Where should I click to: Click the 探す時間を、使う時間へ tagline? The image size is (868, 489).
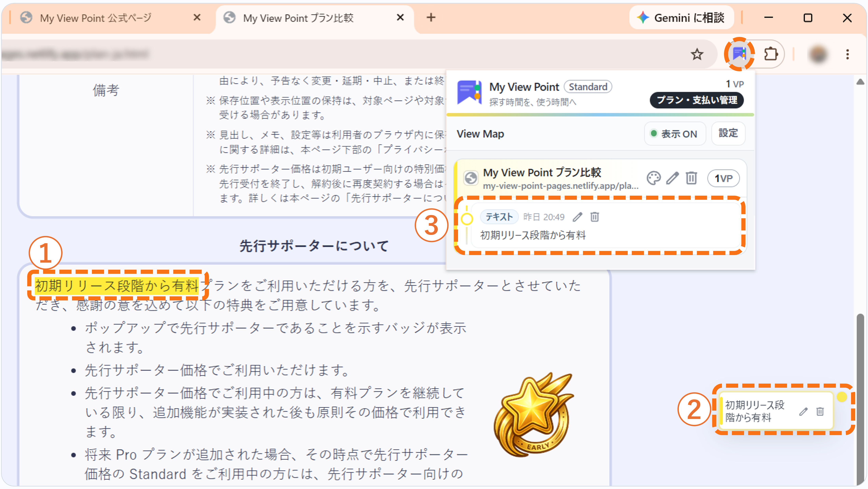[532, 102]
